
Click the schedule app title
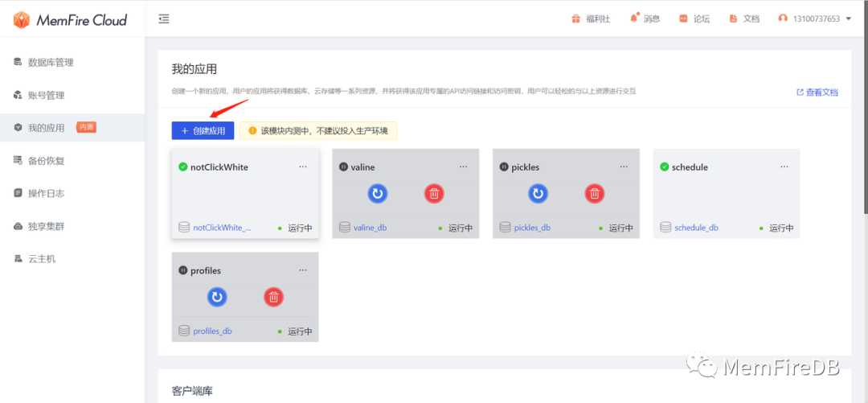pos(690,167)
